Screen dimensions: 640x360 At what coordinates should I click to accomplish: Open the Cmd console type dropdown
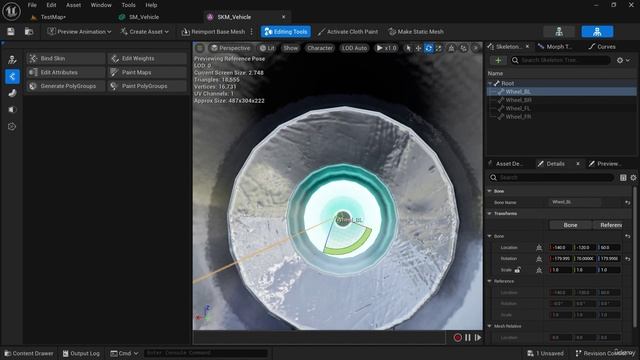124,353
